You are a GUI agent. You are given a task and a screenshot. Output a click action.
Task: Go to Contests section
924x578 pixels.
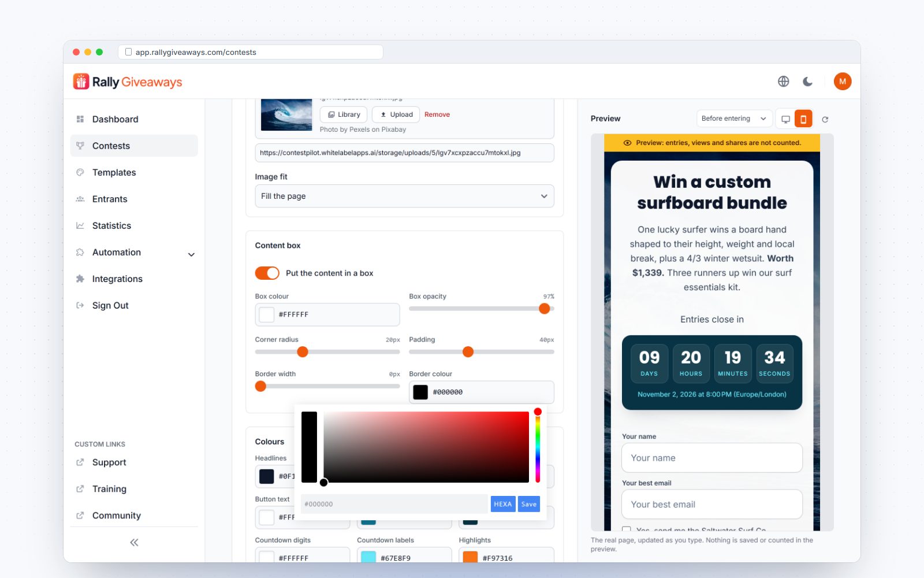tap(134, 146)
